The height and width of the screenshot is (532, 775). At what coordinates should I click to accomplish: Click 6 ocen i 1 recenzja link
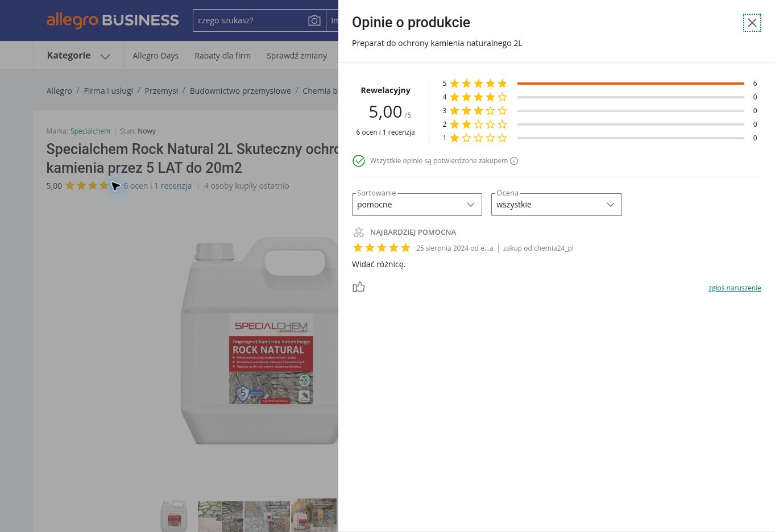[158, 186]
